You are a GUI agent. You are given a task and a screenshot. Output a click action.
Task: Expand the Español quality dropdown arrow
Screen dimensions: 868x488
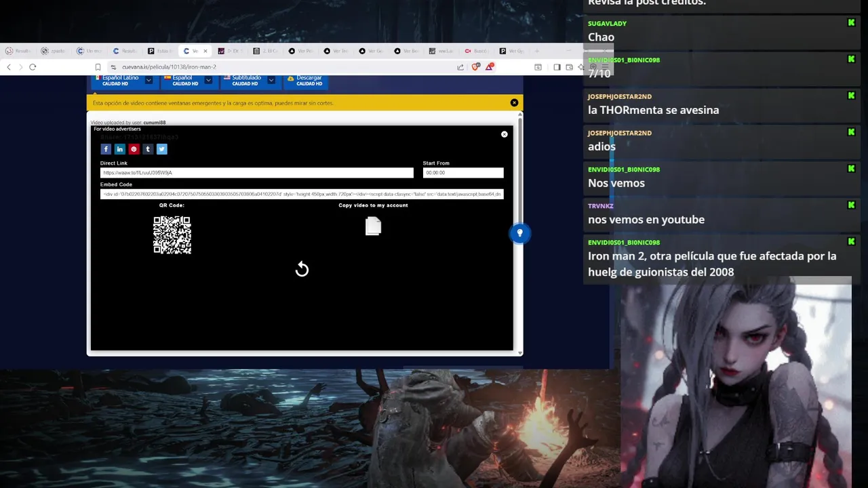pyautogui.click(x=208, y=80)
